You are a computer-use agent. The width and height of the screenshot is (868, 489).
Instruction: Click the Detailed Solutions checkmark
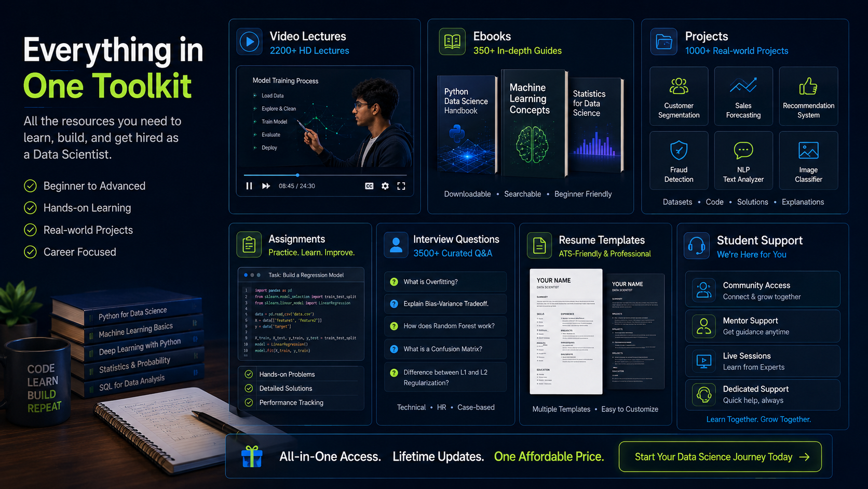tap(249, 388)
